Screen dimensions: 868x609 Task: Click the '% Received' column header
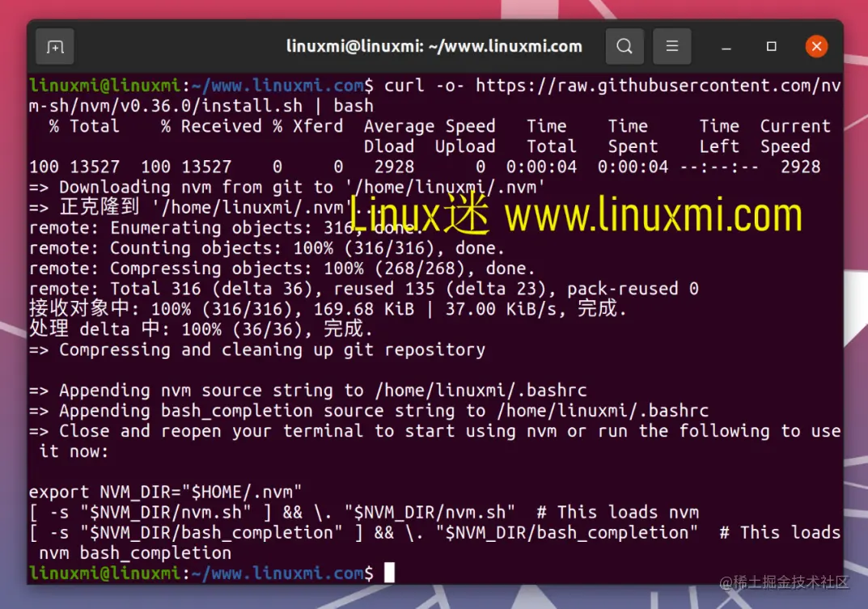click(211, 126)
